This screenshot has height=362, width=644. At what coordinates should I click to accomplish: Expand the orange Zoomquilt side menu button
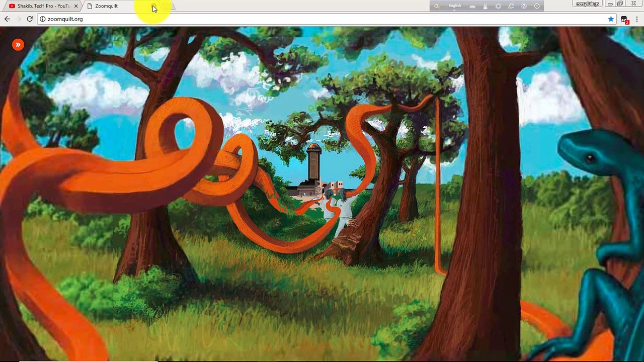(x=18, y=45)
